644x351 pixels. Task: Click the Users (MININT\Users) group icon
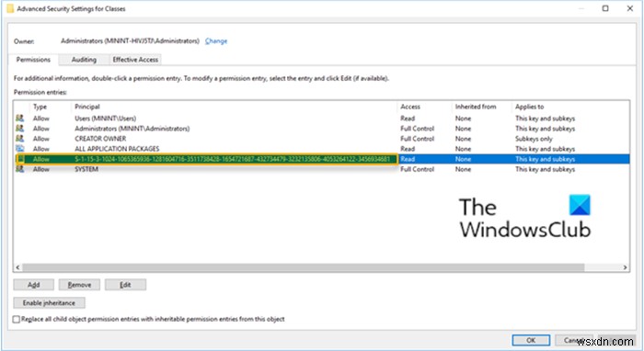click(x=19, y=119)
